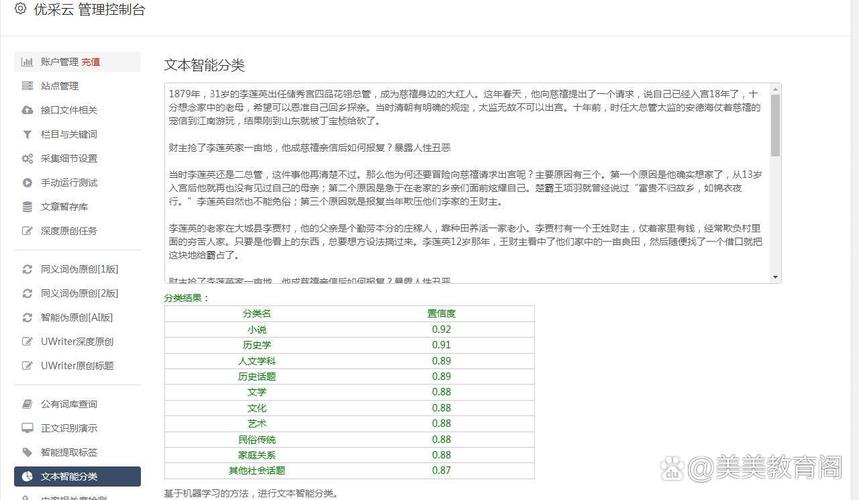This screenshot has width=859, height=500.
Task: Click refresh icon for 智能伪原创[AI版]
Action: pyautogui.click(x=27, y=317)
